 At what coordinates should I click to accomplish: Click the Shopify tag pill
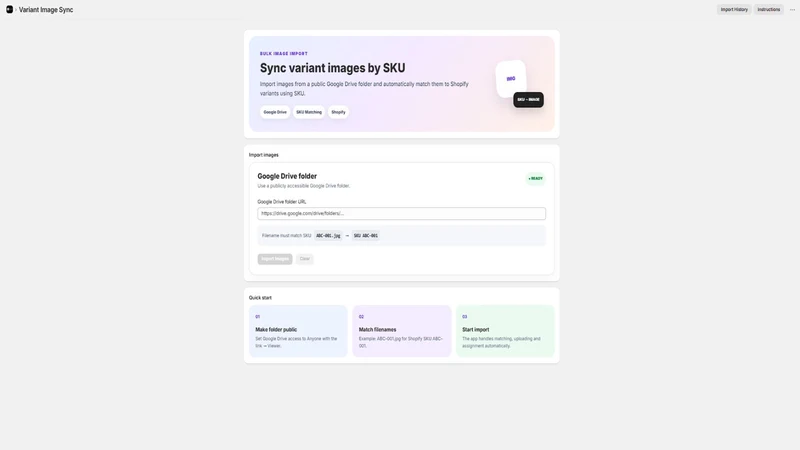(x=338, y=112)
